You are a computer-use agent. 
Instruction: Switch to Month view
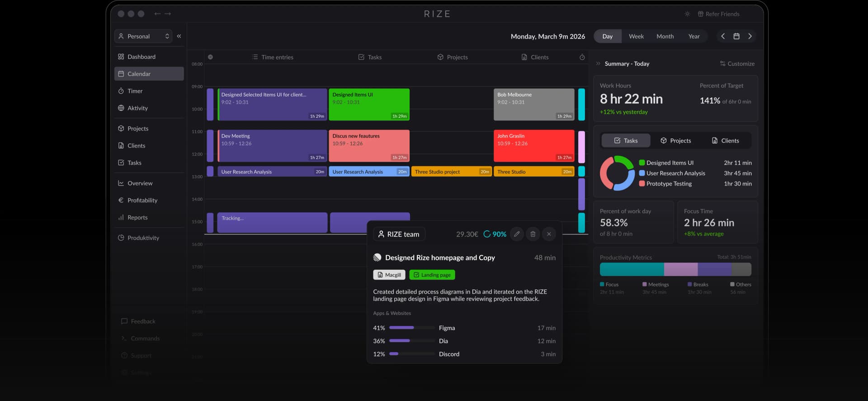click(x=665, y=36)
